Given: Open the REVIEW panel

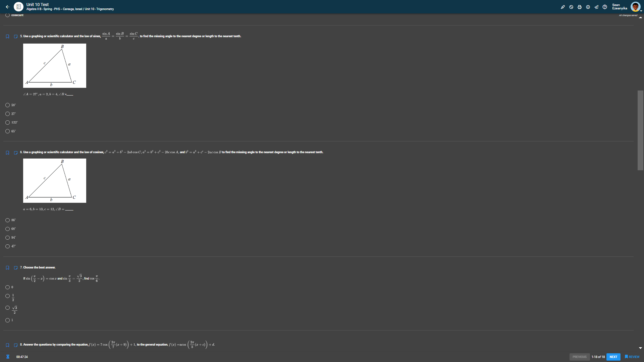Looking at the screenshot, I should (632, 357).
